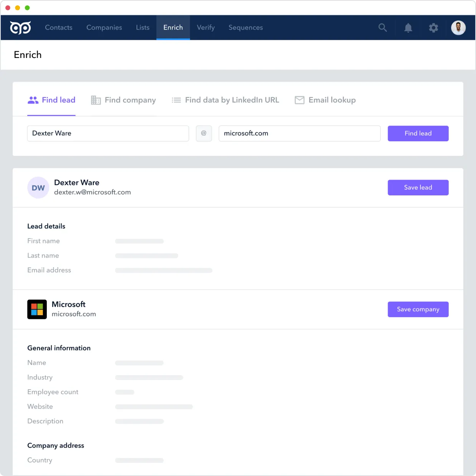Image resolution: width=476 pixels, height=476 pixels.
Task: Click the DW initials avatar
Action: pos(38,188)
